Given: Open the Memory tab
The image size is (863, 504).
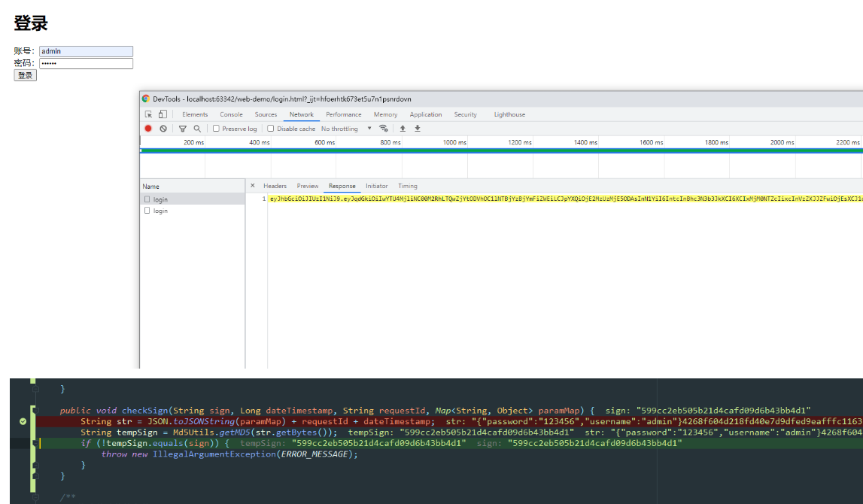Looking at the screenshot, I should [x=385, y=114].
